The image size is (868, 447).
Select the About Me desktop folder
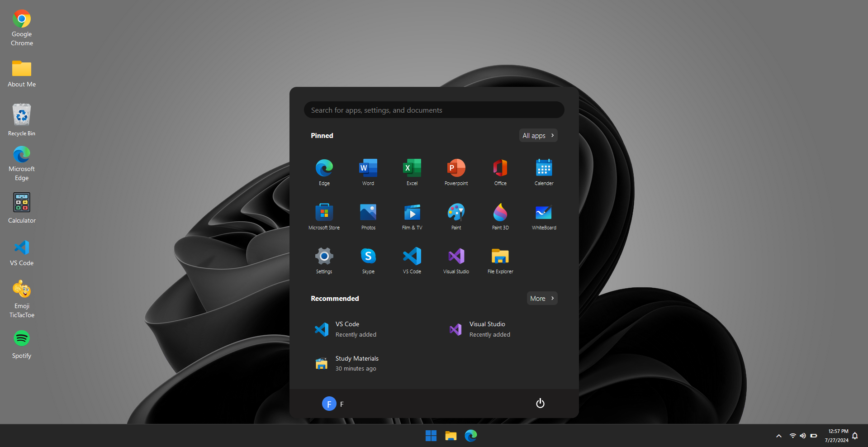22,74
